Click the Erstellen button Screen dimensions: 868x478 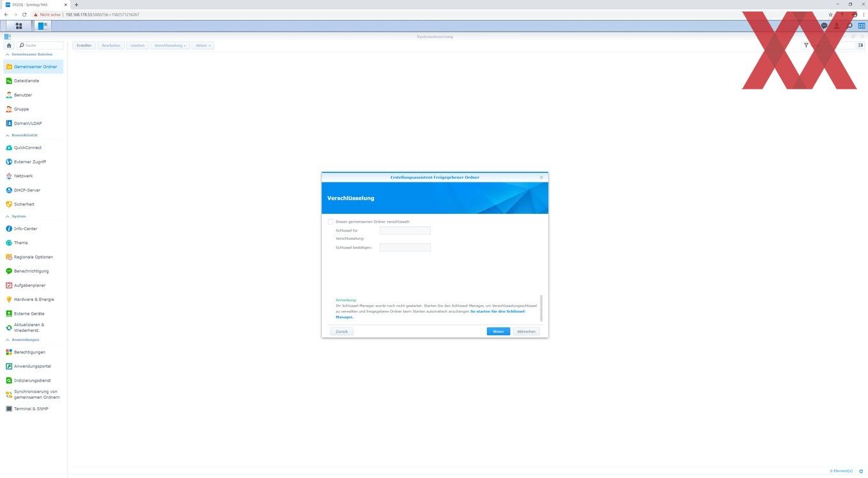(x=84, y=45)
